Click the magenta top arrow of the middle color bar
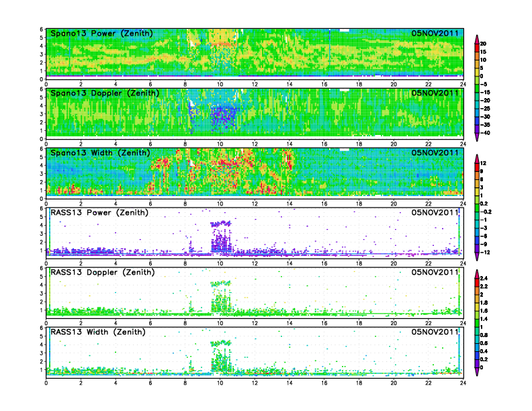Screen dimensions: 532x411 point(477,158)
